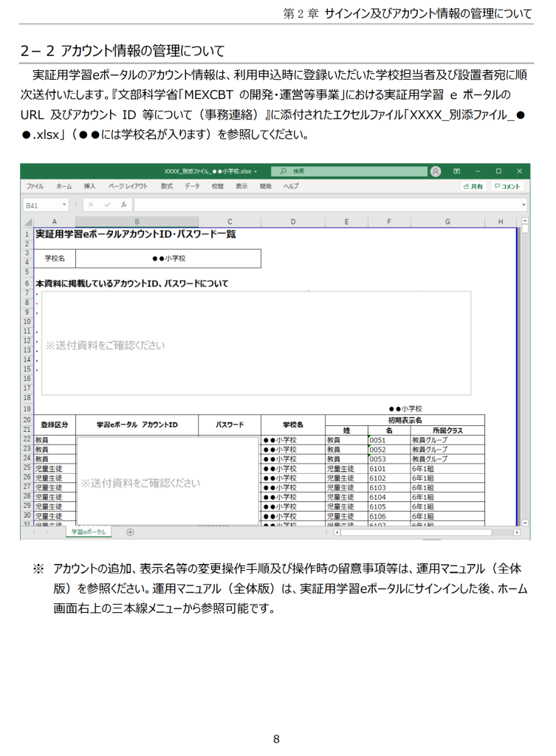Click the vertical scrollbar down arrow
The image size is (556, 756).
pos(525,523)
